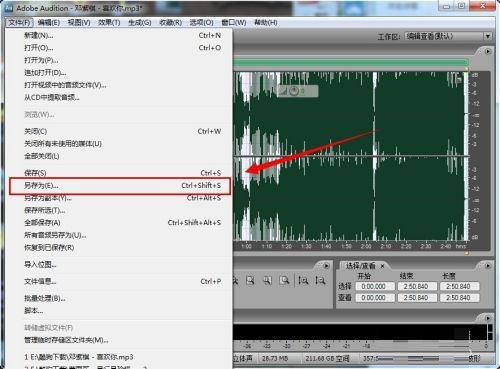Select 另存为副本(Y)...
This screenshot has height=369, width=500.
tap(120, 198)
